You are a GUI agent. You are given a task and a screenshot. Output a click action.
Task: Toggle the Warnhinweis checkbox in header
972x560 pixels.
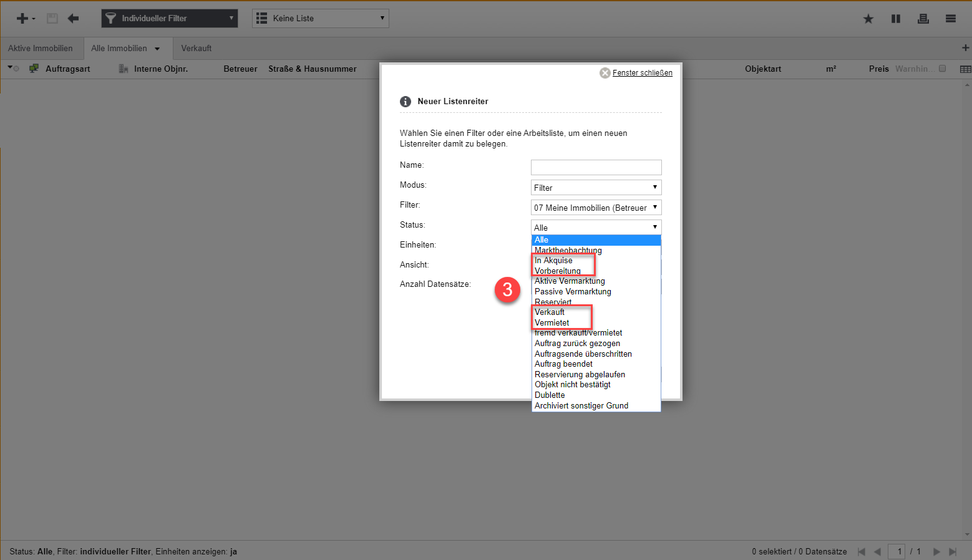click(942, 69)
